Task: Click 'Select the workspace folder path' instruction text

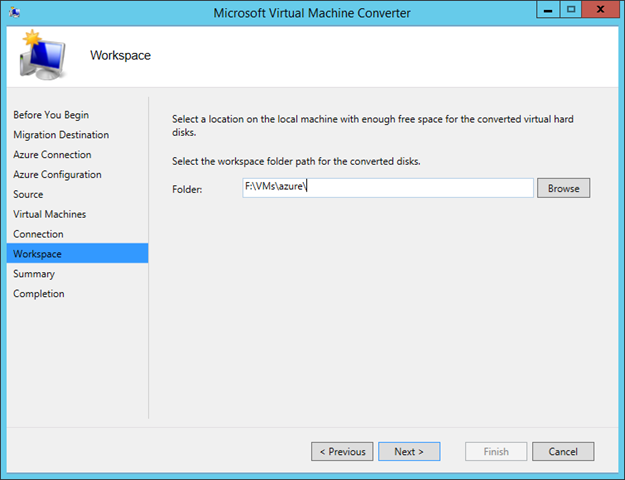Action: (x=296, y=161)
